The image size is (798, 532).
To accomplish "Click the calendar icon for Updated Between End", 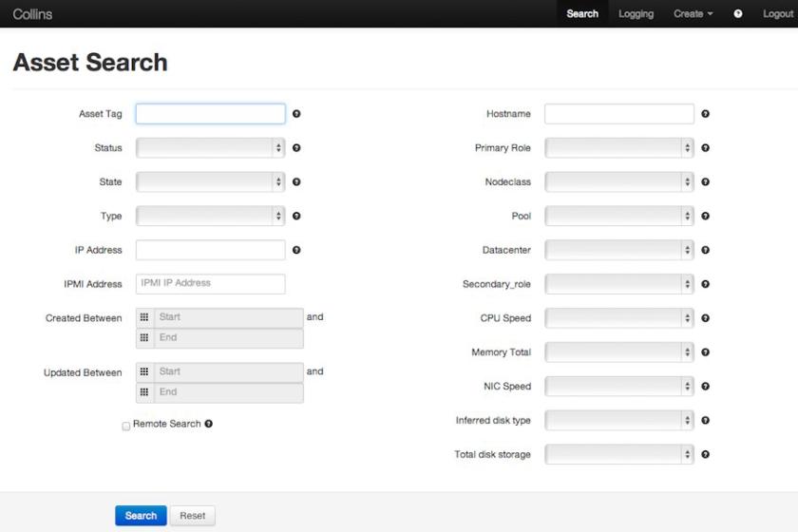I will click(x=144, y=392).
